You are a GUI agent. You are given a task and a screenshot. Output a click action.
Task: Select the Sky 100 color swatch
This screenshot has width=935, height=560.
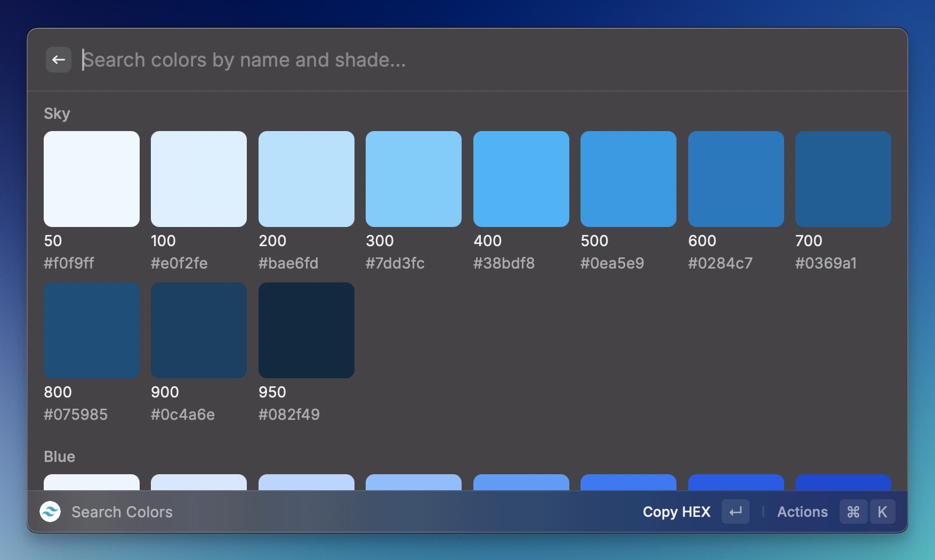coord(199,179)
